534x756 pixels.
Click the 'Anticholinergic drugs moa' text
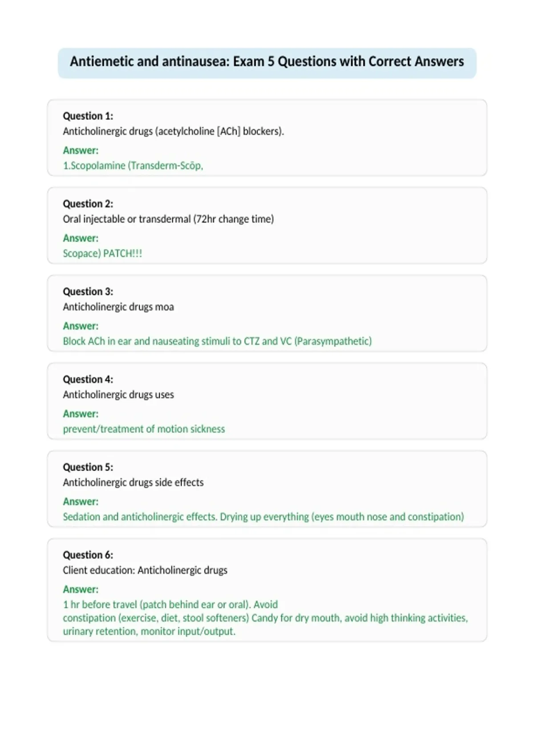(x=118, y=307)
